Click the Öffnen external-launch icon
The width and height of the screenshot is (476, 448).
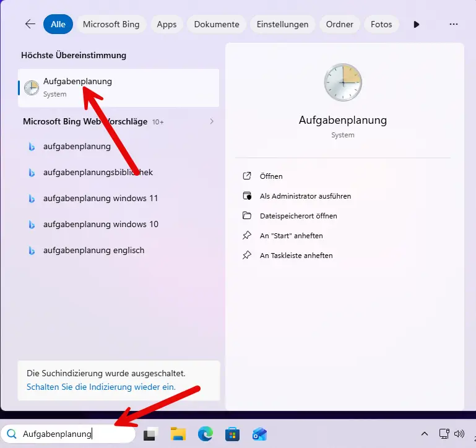[x=247, y=176]
